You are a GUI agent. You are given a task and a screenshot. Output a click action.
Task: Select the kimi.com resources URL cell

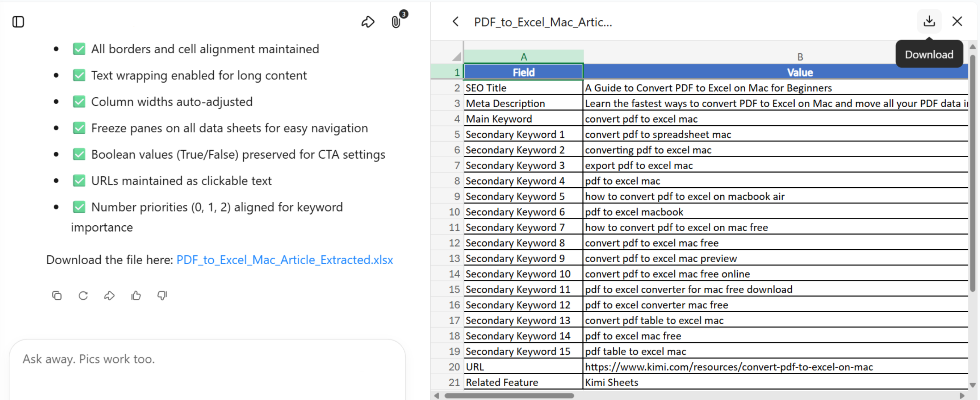(x=775, y=367)
